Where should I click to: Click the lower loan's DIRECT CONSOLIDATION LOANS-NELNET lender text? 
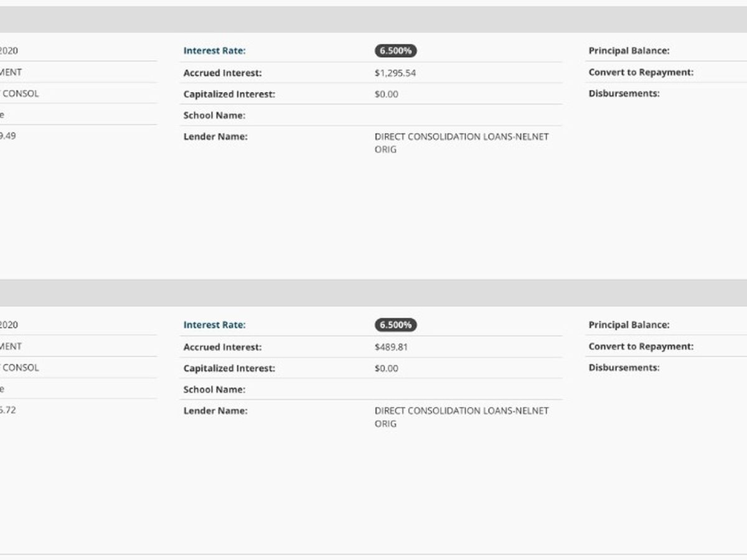click(x=461, y=411)
